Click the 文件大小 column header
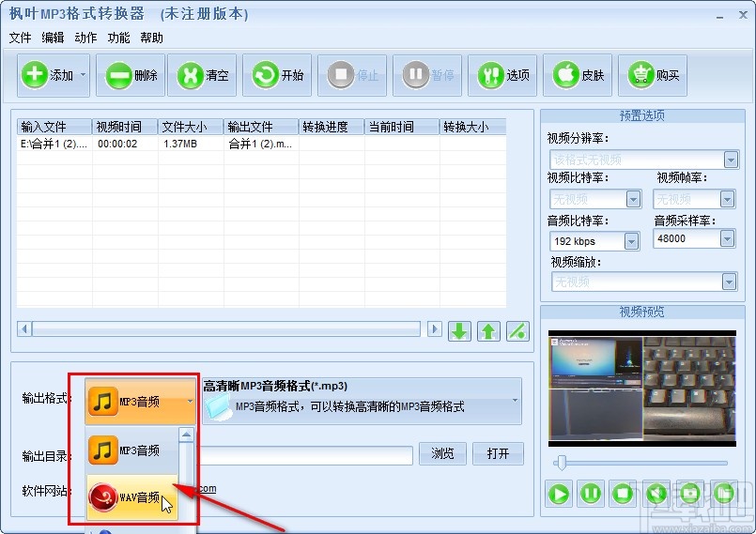Screen dimensions: 756x534 191,127
